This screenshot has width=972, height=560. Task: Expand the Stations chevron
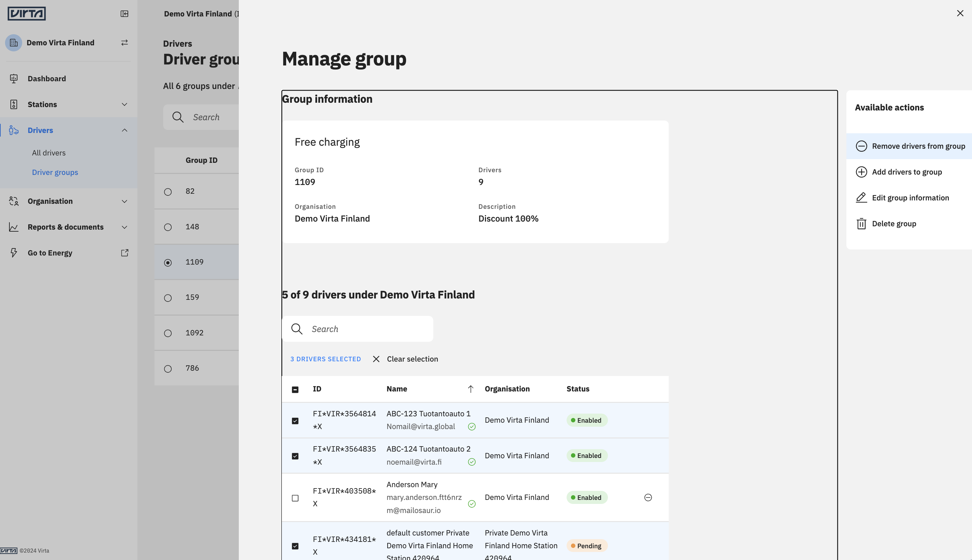click(x=124, y=104)
